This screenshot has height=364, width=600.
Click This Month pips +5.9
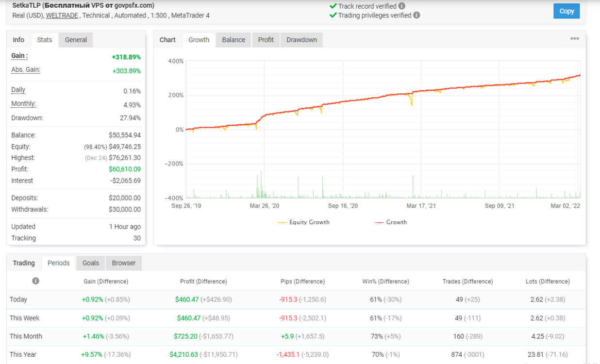pyautogui.click(x=287, y=336)
